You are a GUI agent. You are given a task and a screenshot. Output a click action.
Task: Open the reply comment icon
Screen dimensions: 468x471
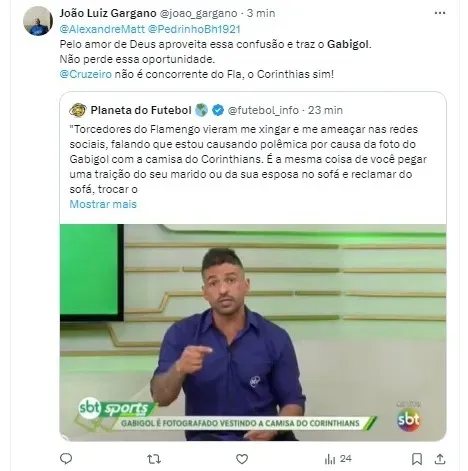pos(66,459)
